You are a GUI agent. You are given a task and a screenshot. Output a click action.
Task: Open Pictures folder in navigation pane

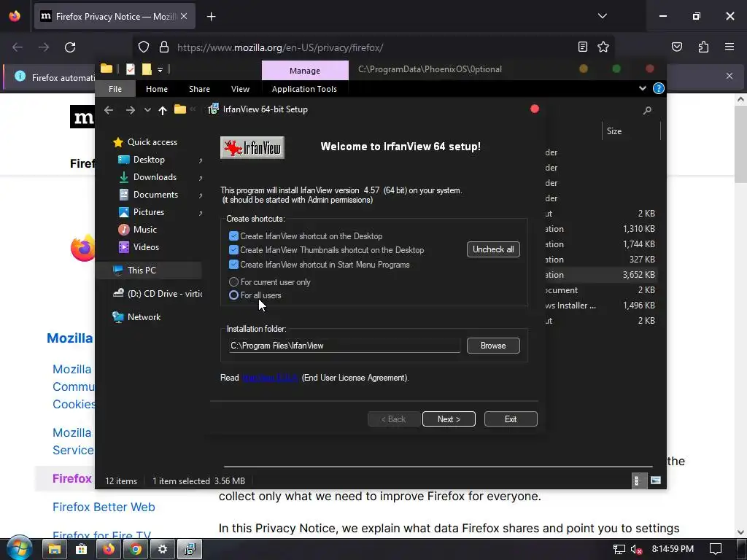coord(141,212)
